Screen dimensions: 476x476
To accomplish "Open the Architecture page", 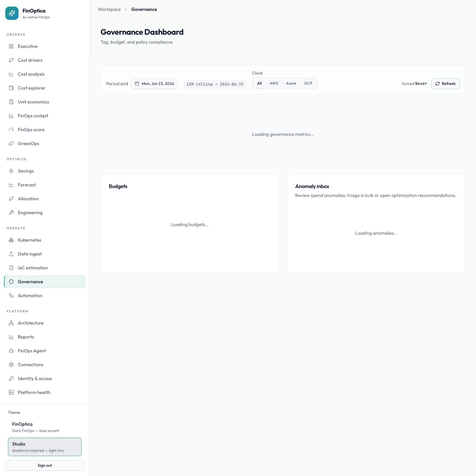I will (45, 323).
